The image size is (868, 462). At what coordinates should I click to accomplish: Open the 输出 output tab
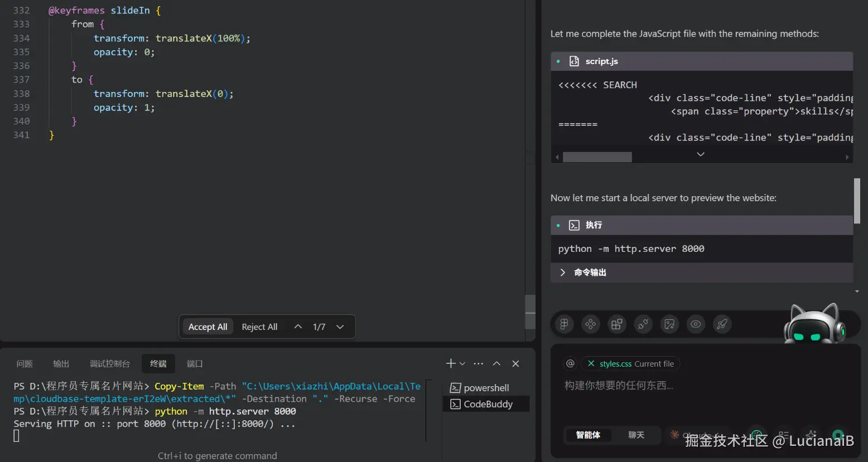tap(61, 363)
